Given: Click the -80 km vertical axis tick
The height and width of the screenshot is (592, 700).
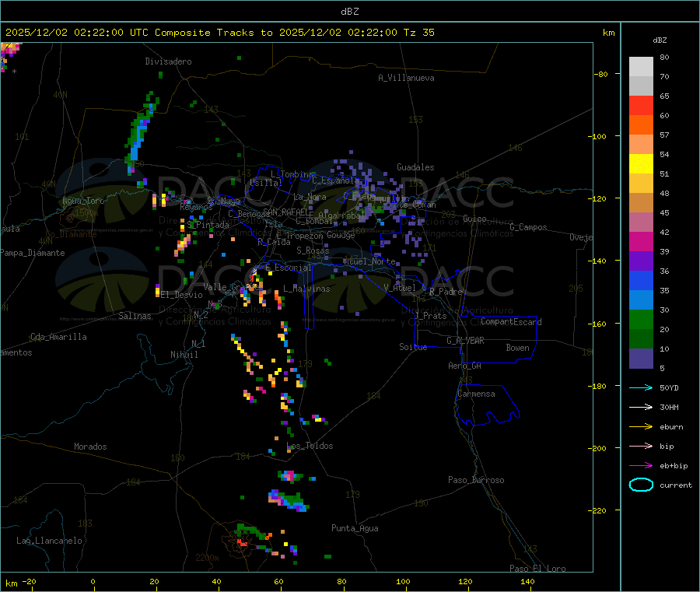Looking at the screenshot, I should coord(601,74).
